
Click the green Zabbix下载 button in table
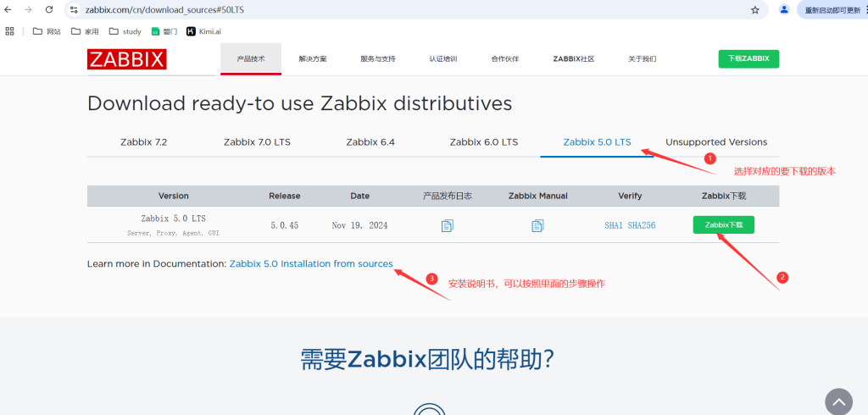(723, 225)
